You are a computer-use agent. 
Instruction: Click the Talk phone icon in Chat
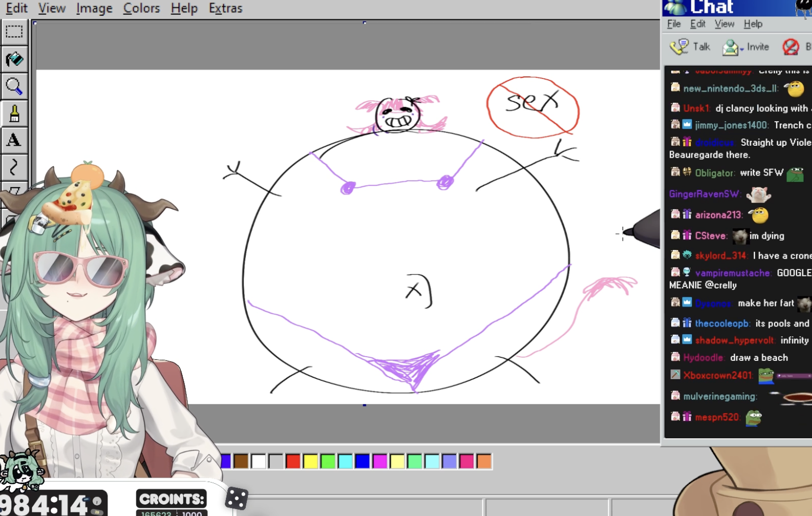[679, 47]
